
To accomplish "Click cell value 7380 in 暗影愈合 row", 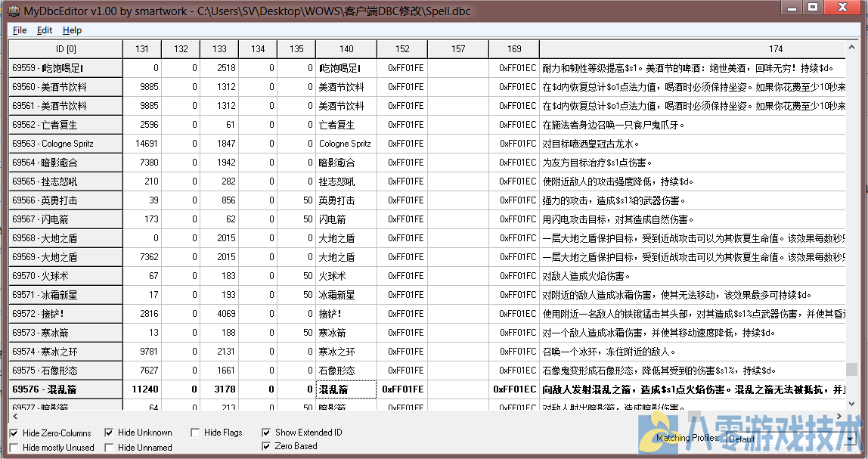I will click(141, 163).
